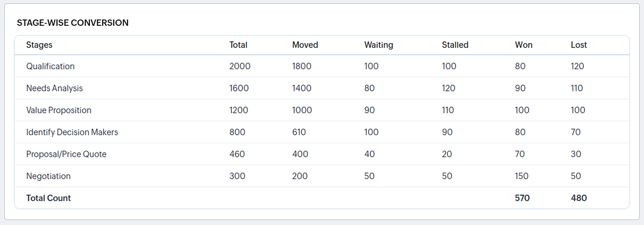
Task: Select the Stalled column header
Action: click(x=455, y=45)
